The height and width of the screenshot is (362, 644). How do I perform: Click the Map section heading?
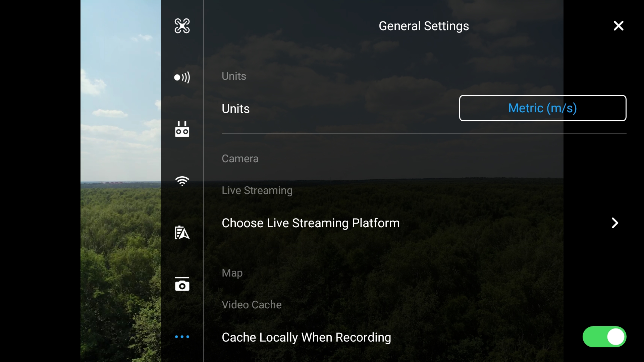point(232,273)
